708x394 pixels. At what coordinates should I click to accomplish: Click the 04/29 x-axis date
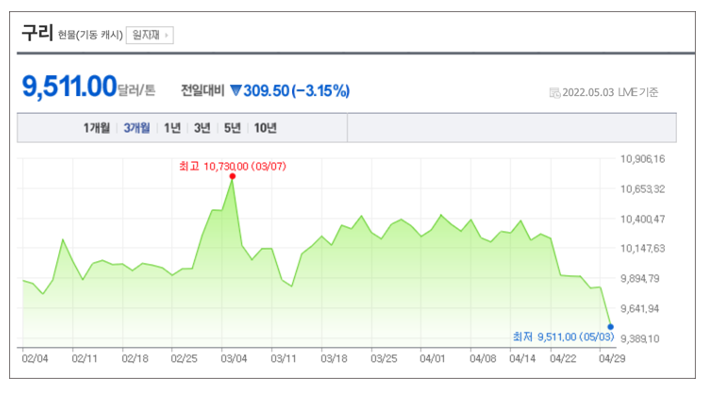pyautogui.click(x=612, y=359)
